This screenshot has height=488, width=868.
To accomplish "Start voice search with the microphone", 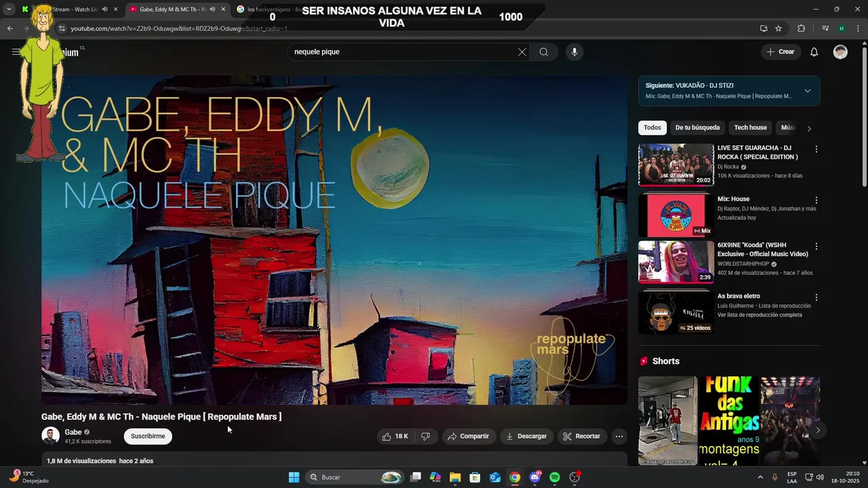I will [x=574, y=52].
